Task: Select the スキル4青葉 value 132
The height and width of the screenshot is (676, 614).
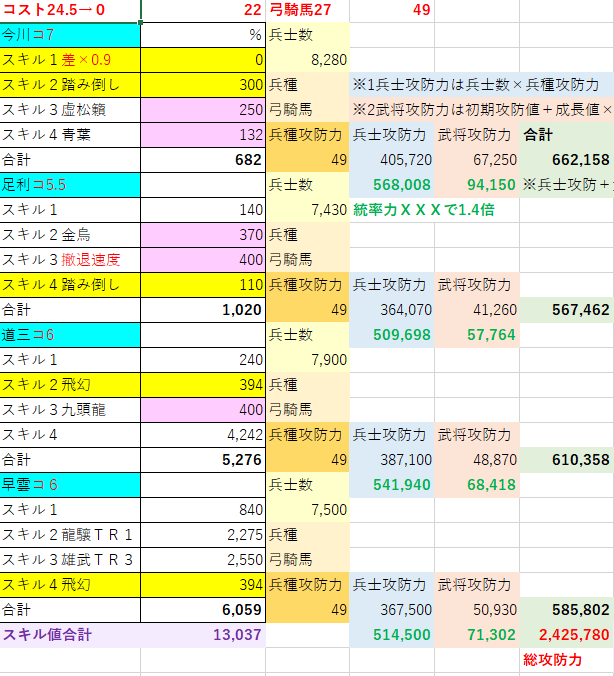Action: 203,135
